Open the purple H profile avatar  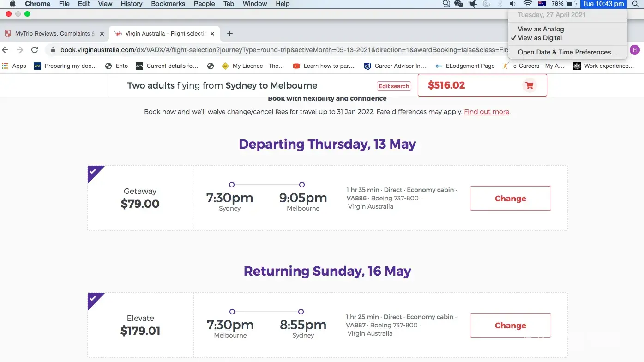click(x=635, y=50)
